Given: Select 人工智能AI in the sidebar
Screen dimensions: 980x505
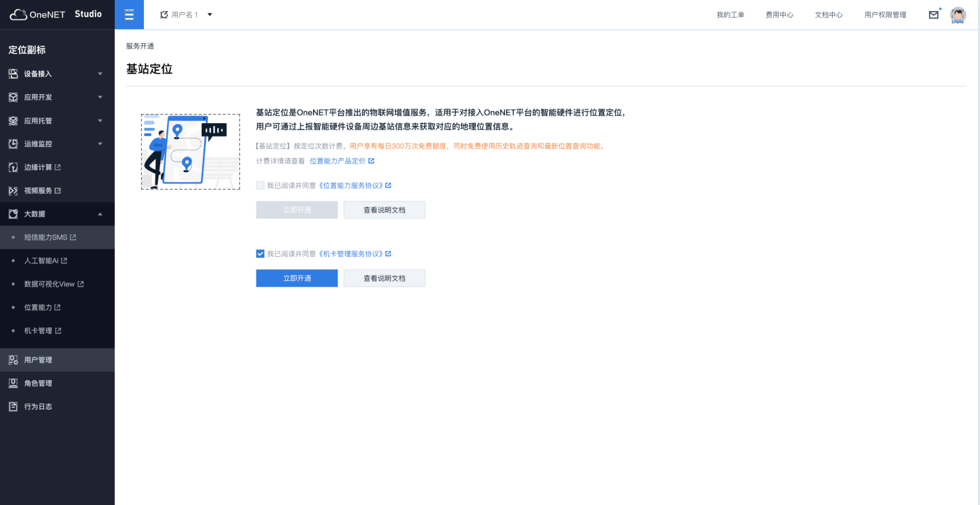Looking at the screenshot, I should click(57, 261).
